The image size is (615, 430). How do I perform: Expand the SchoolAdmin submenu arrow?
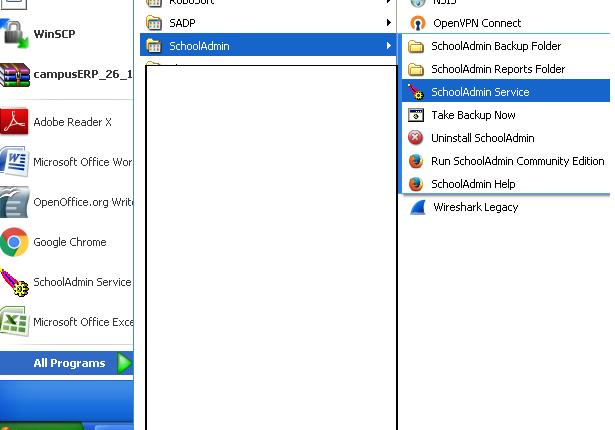pyautogui.click(x=388, y=45)
